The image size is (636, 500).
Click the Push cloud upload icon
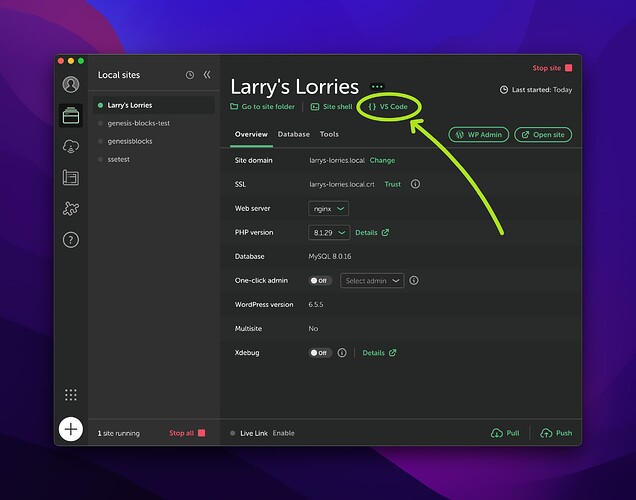[x=546, y=433]
